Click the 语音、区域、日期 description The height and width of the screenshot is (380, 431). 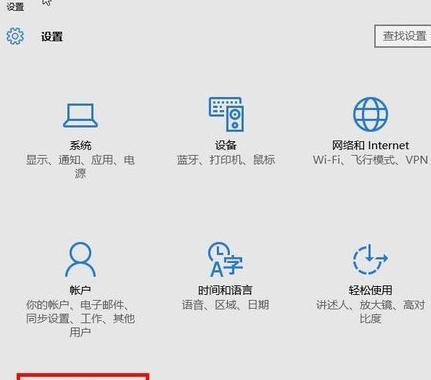click(x=225, y=305)
